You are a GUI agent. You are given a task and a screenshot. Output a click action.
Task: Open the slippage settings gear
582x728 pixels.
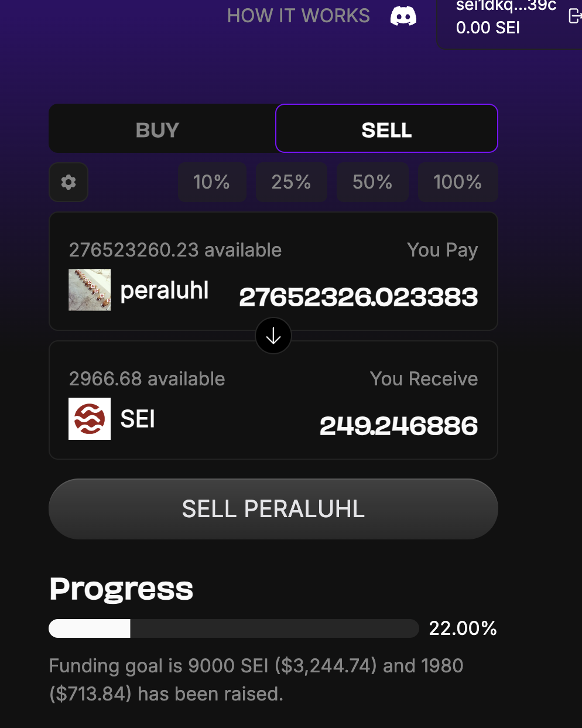69,182
